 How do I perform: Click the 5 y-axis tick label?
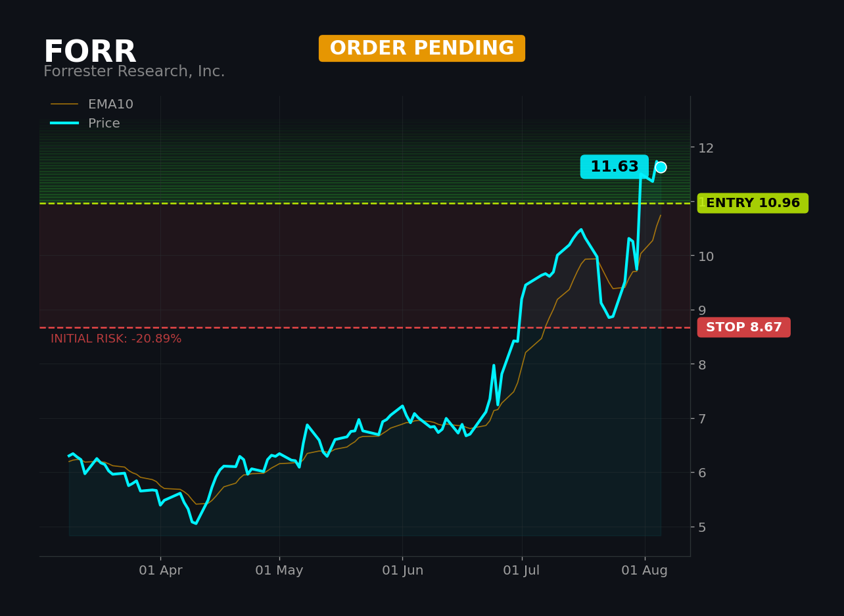pyautogui.click(x=702, y=527)
